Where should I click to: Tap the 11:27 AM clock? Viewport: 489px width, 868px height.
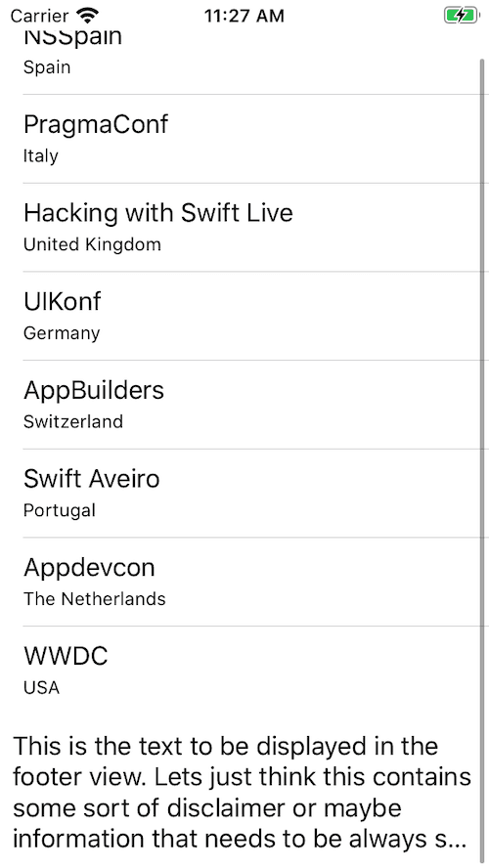pos(244,16)
